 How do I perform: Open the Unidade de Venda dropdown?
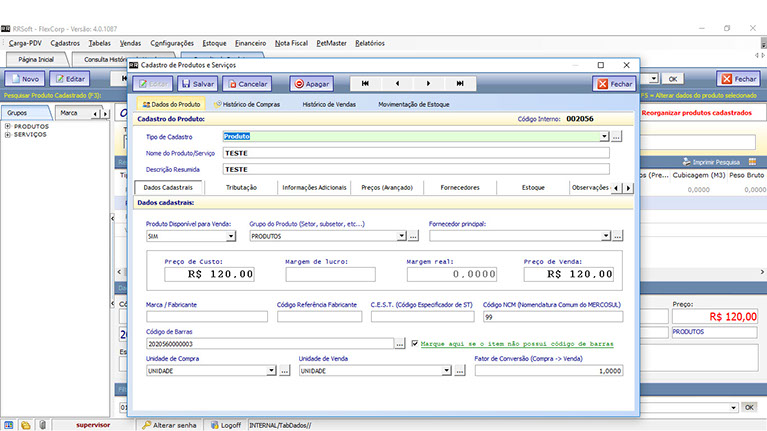tap(446, 370)
